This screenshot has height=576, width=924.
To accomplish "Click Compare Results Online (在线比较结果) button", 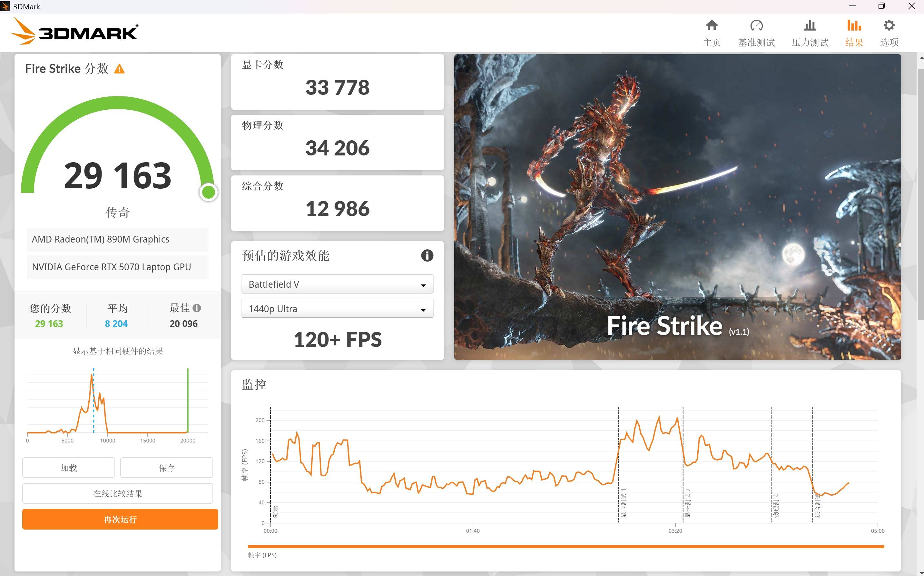I will (x=118, y=493).
